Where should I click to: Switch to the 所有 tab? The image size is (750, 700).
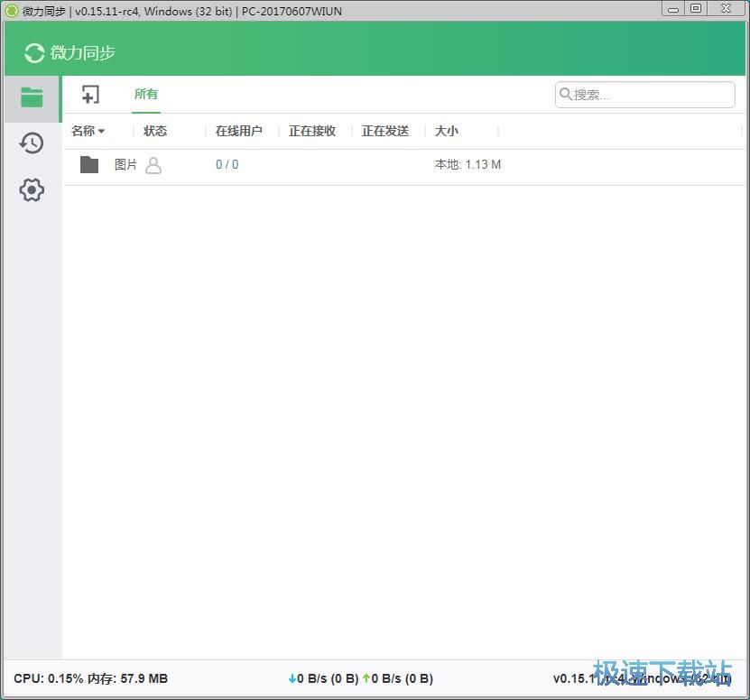[x=145, y=93]
